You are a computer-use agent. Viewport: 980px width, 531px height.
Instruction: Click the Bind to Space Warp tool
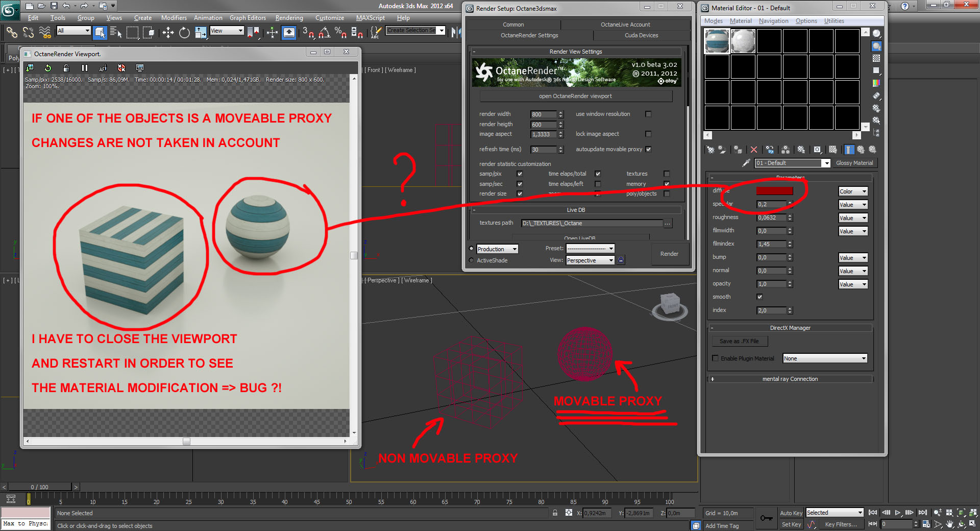[x=45, y=33]
